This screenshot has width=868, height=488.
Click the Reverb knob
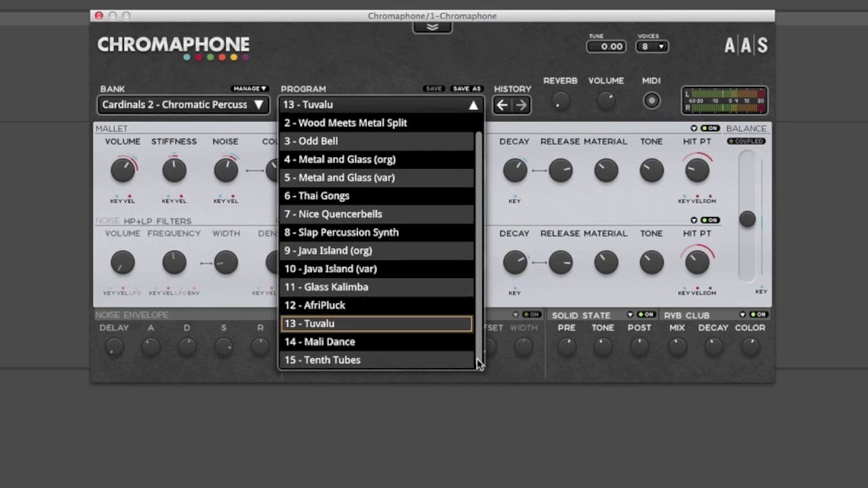click(560, 101)
